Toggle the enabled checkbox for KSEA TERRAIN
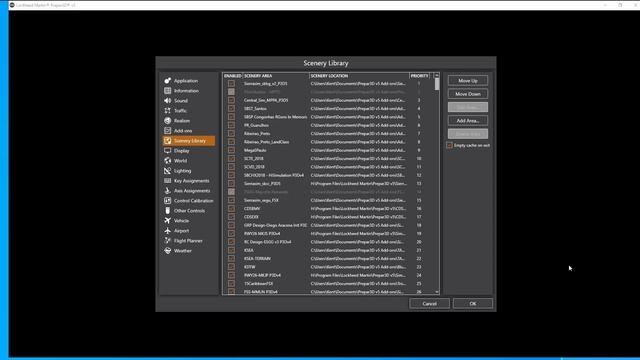 (231, 258)
